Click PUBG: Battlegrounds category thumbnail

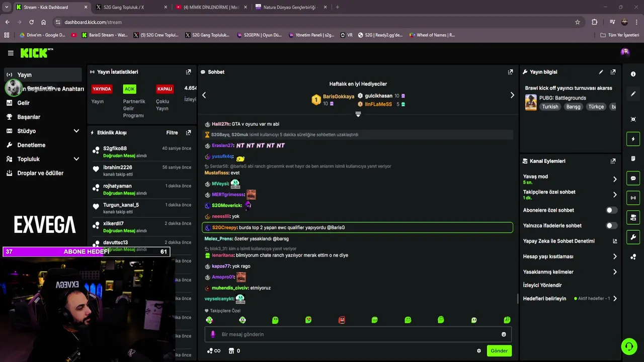coord(531,102)
